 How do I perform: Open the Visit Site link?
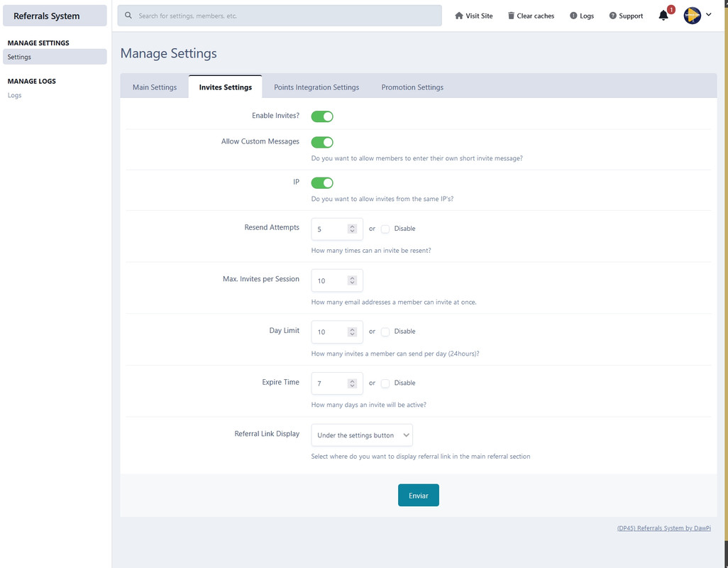[x=473, y=16]
